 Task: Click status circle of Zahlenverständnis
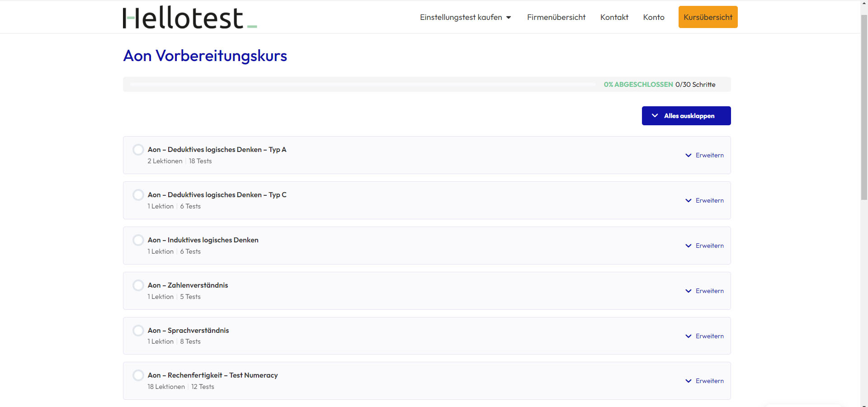pos(138,285)
